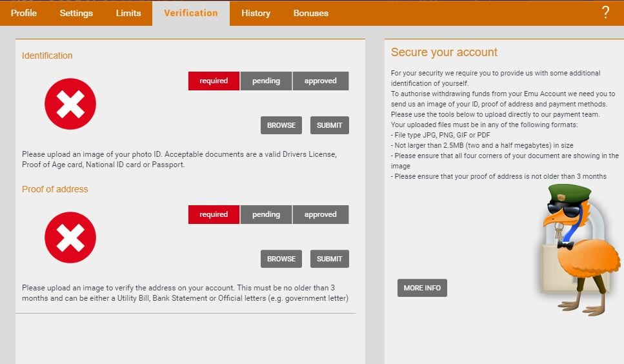This screenshot has height=364, width=624.
Task: Open the History tab
Action: click(256, 13)
